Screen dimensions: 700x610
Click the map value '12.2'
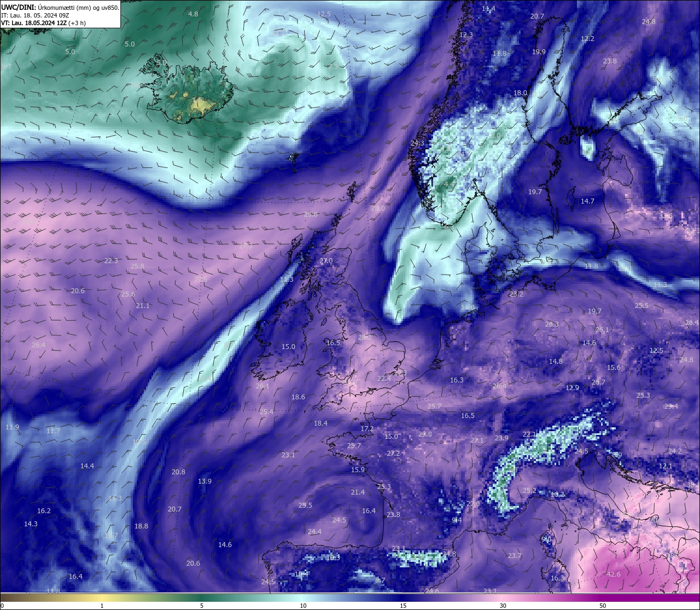(x=587, y=38)
